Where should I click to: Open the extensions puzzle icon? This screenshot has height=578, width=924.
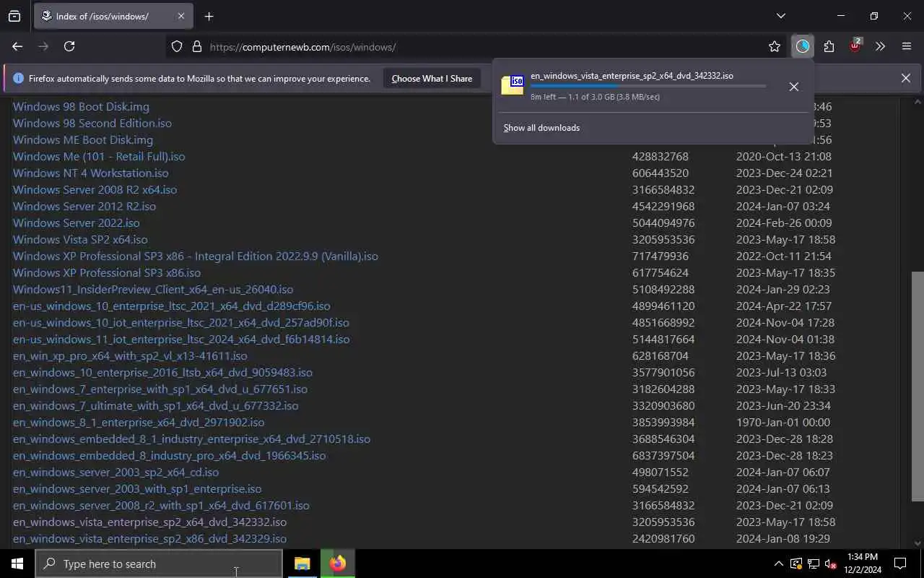pyautogui.click(x=829, y=46)
